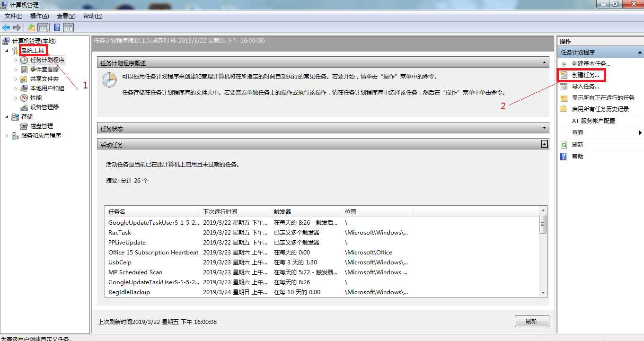Sort by the 任务名 column header
The height and width of the screenshot is (341, 644).
pos(153,212)
